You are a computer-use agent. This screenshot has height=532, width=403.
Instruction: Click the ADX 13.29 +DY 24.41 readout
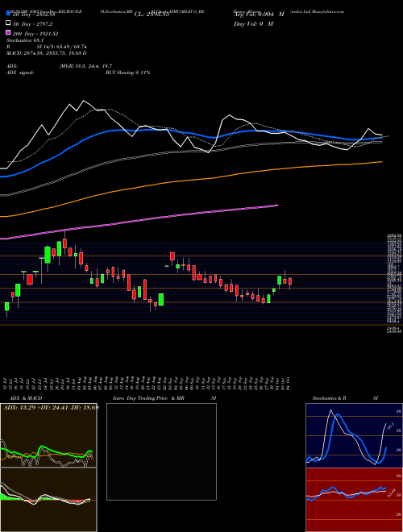coord(51,407)
